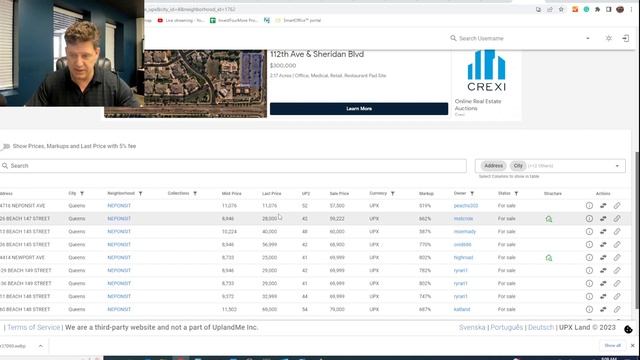Open SmartOffice portal bookmark
This screenshot has width=640, height=360.
pyautogui.click(x=298, y=20)
